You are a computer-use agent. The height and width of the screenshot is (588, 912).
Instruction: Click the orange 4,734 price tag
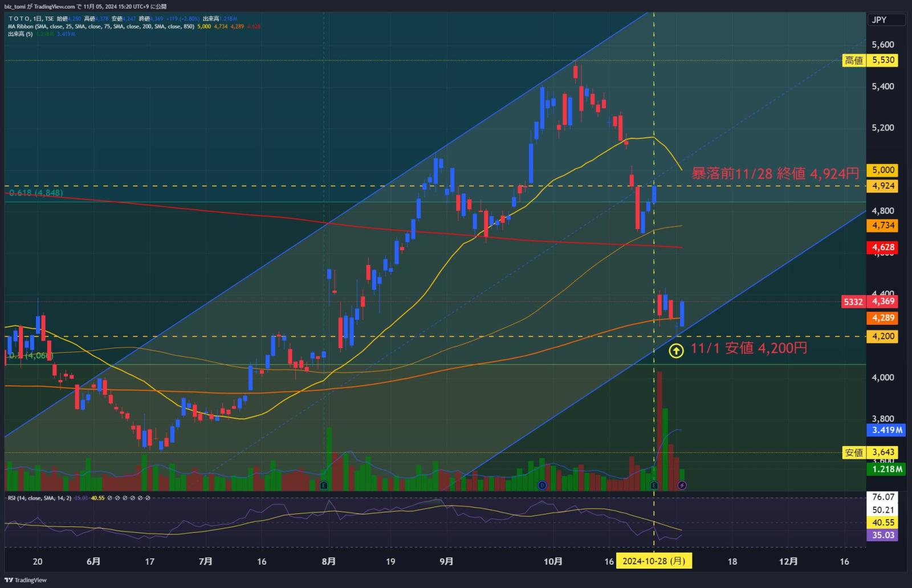882,226
